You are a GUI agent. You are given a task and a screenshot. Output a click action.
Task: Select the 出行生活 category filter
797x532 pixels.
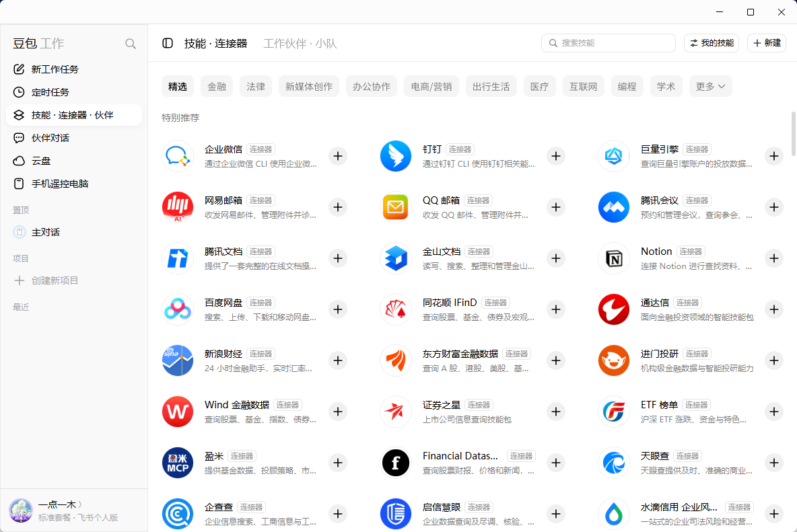(x=491, y=87)
